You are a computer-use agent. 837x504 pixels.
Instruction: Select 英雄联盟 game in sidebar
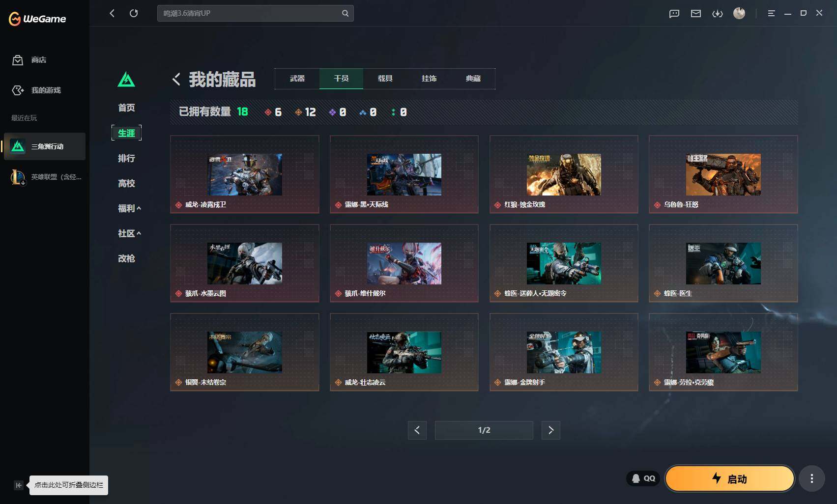(x=45, y=177)
